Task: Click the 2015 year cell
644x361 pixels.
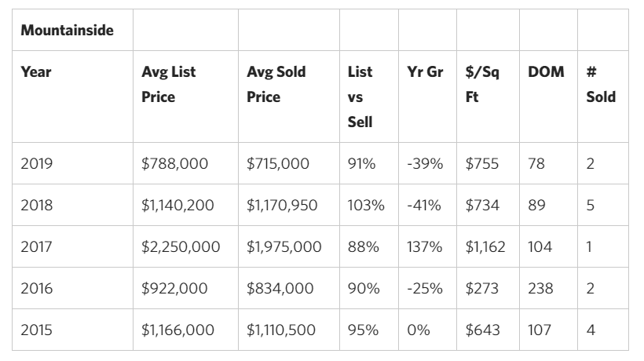Action: pos(72,330)
